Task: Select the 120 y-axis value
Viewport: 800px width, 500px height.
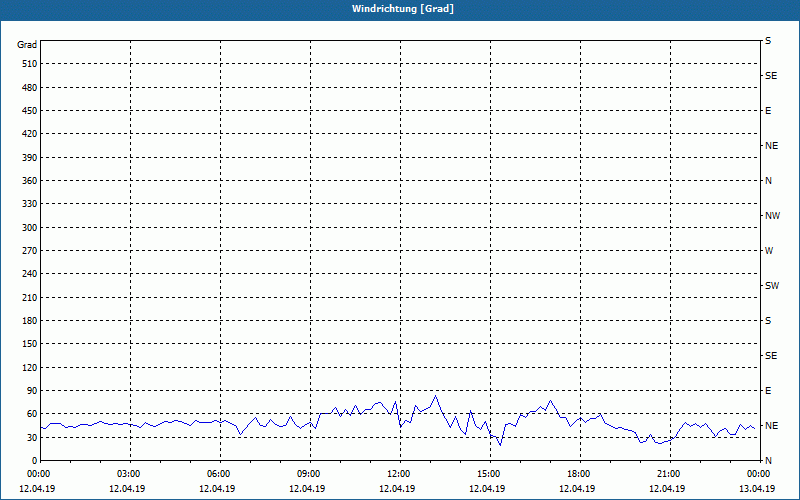Action: coord(28,367)
